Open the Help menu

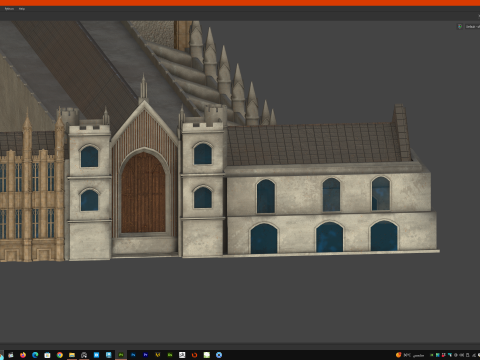pos(22,9)
